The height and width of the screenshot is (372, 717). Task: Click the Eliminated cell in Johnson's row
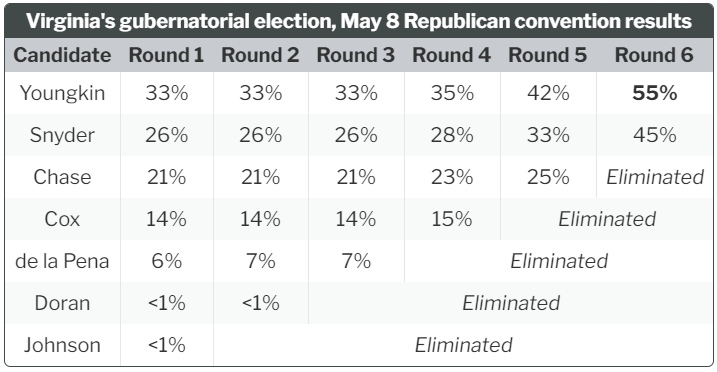click(x=463, y=345)
